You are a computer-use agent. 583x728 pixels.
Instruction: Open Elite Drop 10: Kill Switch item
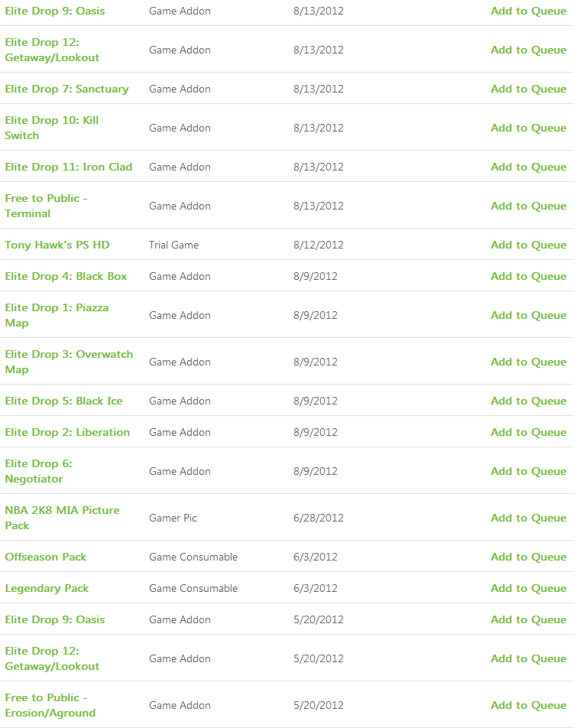(x=52, y=128)
